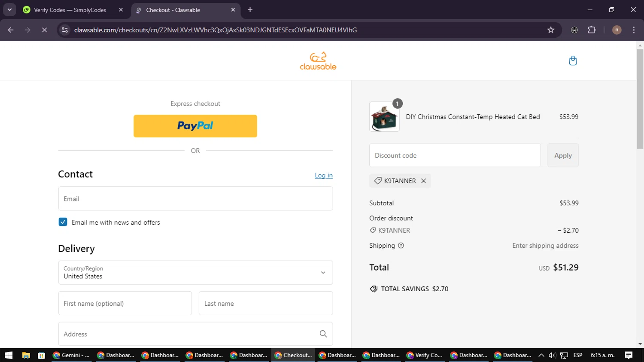Go forward to the next page
Image resolution: width=644 pixels, height=362 pixels.
pos(27,30)
